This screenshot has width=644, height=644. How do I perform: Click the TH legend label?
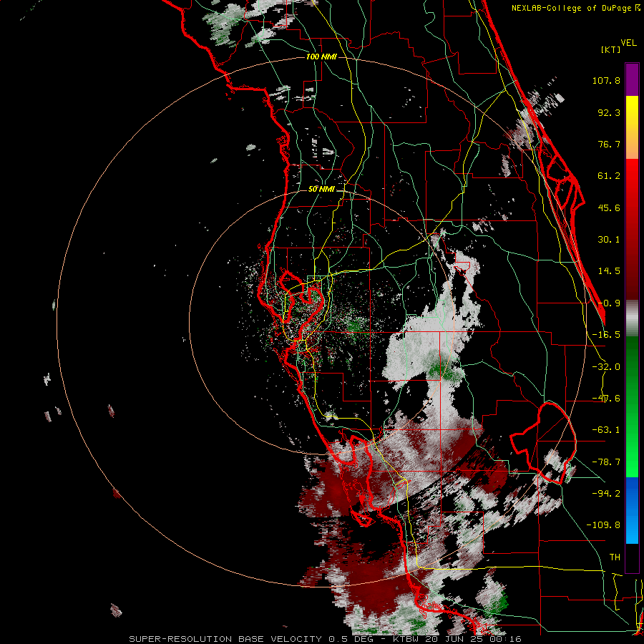tap(615, 557)
